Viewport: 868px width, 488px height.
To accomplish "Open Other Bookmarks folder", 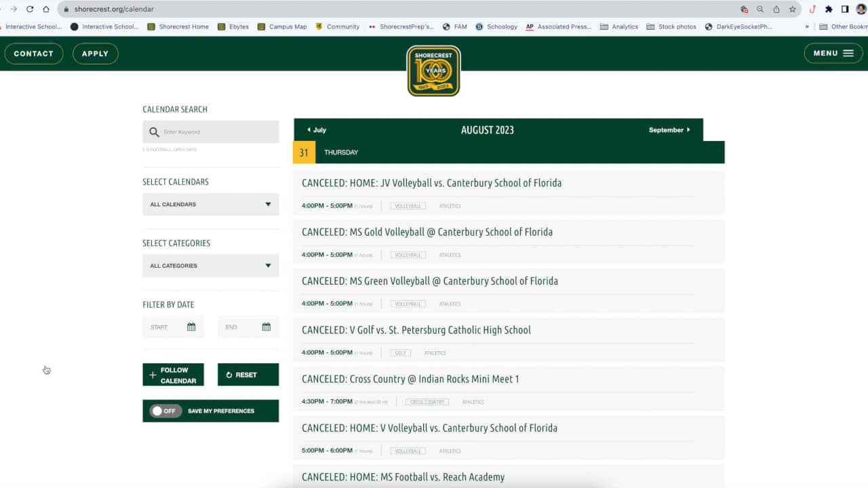I will (x=844, y=26).
